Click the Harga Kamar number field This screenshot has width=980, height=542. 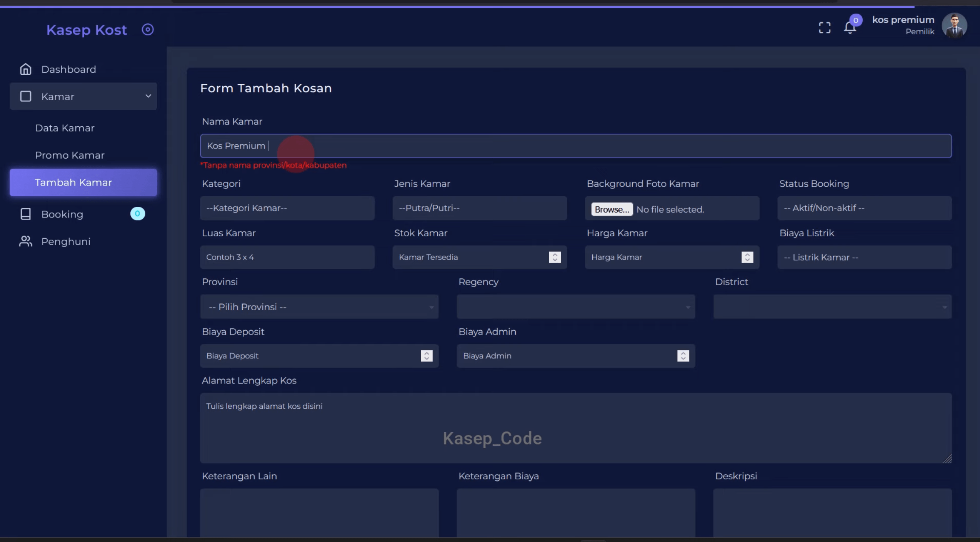(672, 257)
